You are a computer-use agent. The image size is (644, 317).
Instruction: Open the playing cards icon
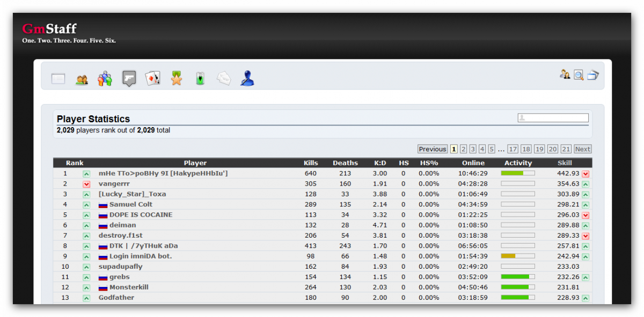pyautogui.click(x=152, y=79)
